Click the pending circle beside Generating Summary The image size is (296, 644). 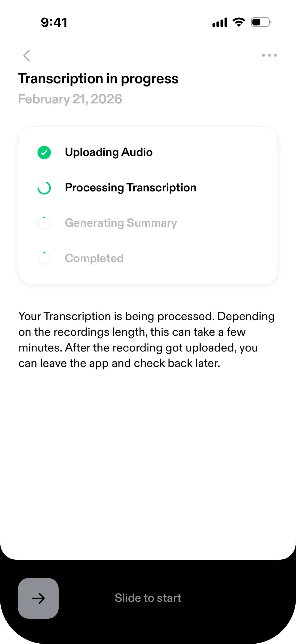(x=44, y=223)
